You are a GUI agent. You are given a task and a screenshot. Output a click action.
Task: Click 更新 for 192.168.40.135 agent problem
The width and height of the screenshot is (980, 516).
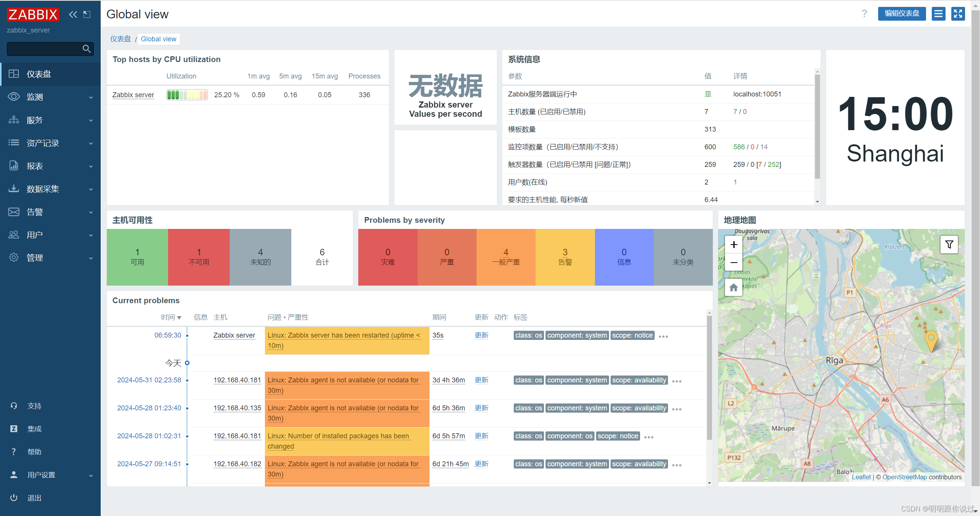(x=482, y=408)
